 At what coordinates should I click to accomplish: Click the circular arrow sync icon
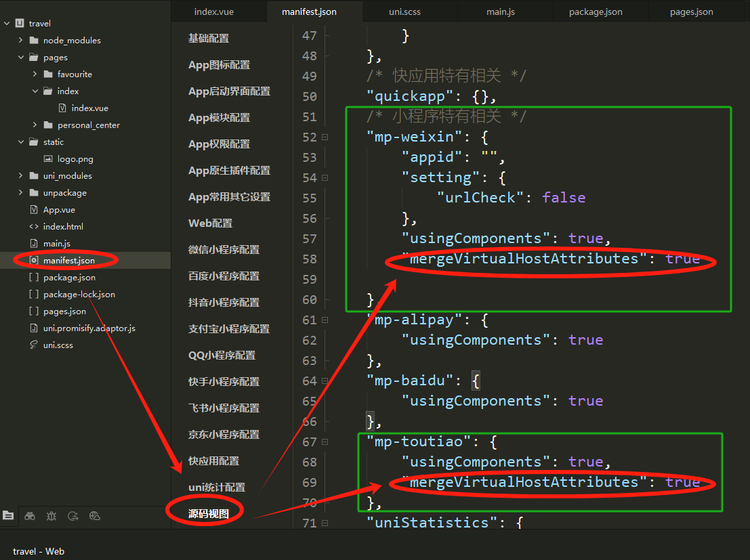pos(73,516)
